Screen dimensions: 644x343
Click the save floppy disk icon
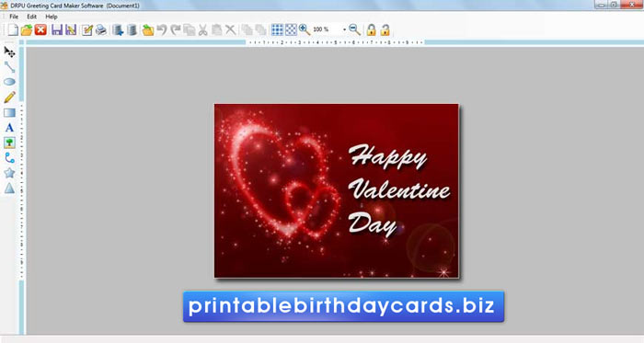coord(57,30)
